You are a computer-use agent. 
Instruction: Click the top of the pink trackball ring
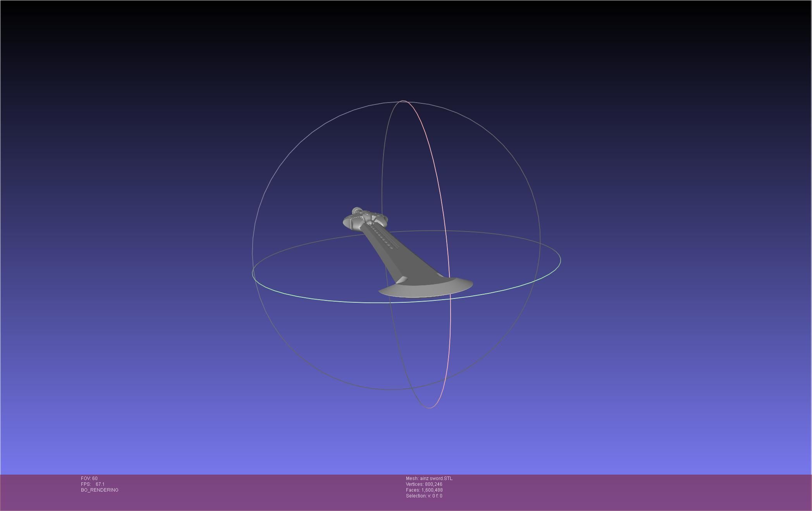(403, 101)
